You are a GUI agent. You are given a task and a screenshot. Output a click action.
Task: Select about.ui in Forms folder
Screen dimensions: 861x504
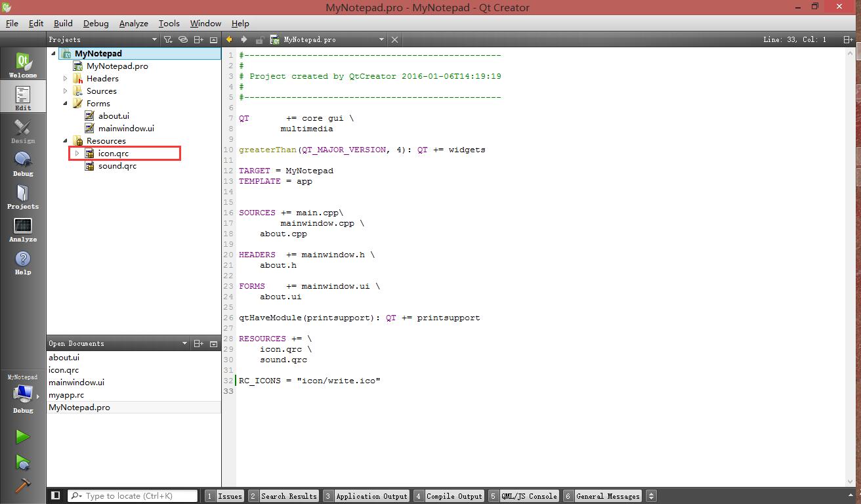114,116
